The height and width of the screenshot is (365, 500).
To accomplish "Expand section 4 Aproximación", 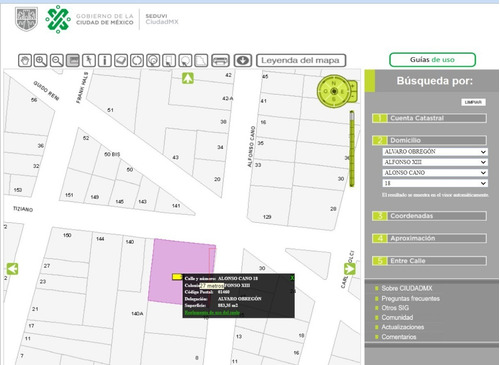I will click(429, 238).
